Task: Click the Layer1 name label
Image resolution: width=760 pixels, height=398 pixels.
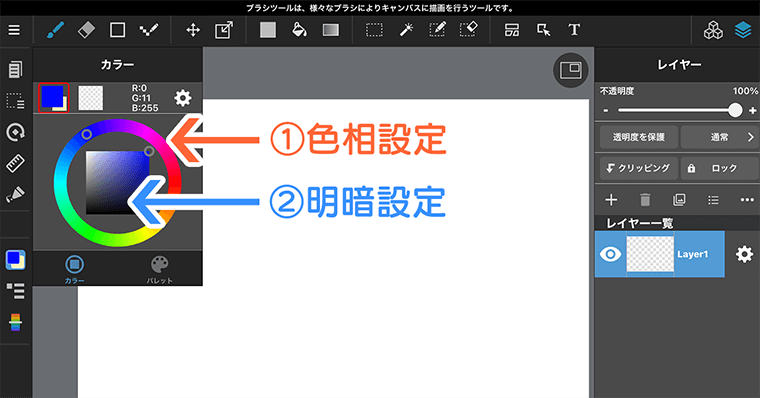Action: (693, 255)
